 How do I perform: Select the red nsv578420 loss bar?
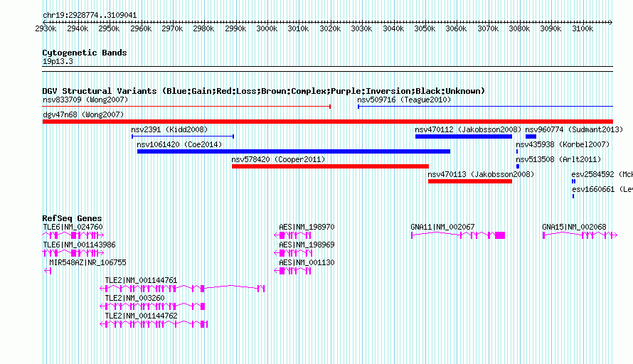[x=330, y=166]
